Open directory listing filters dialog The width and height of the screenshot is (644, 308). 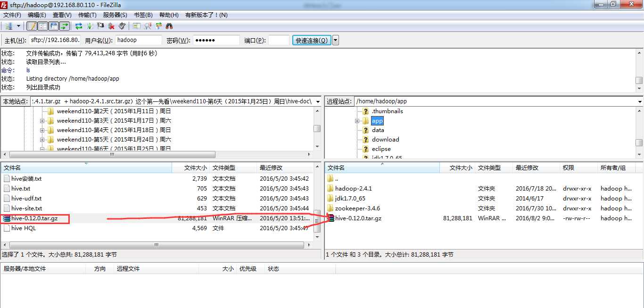137,26
